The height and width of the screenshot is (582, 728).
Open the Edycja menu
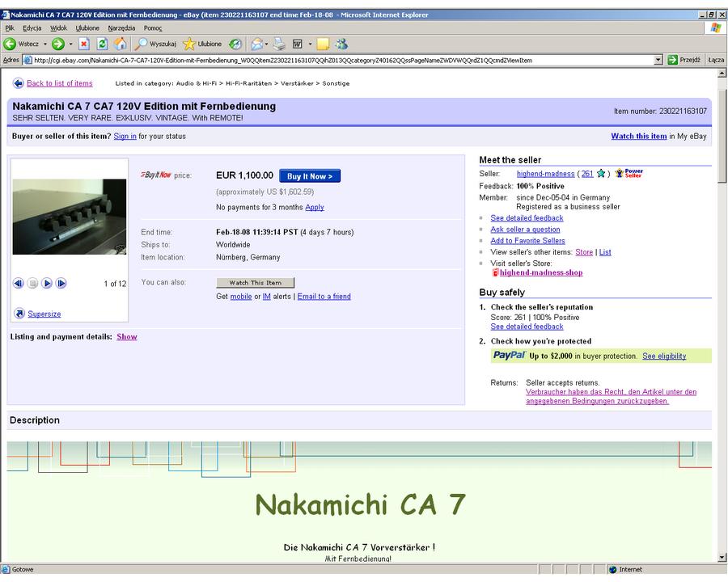pyautogui.click(x=32, y=27)
